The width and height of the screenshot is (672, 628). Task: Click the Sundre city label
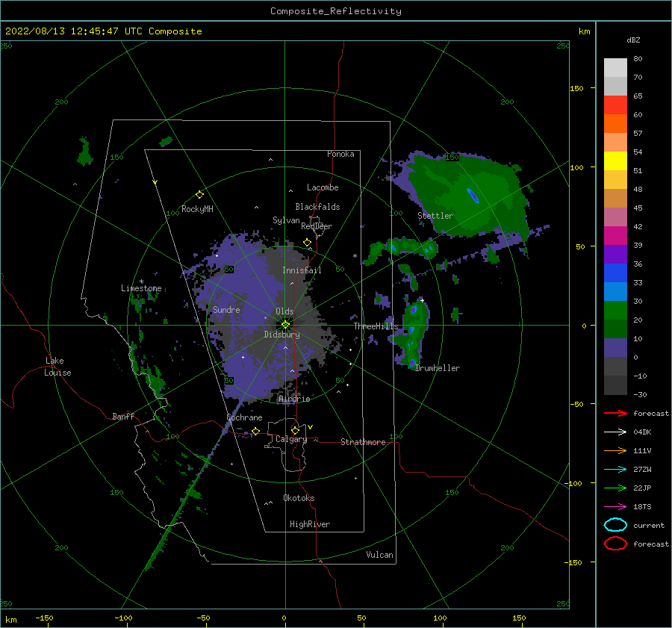(x=226, y=309)
